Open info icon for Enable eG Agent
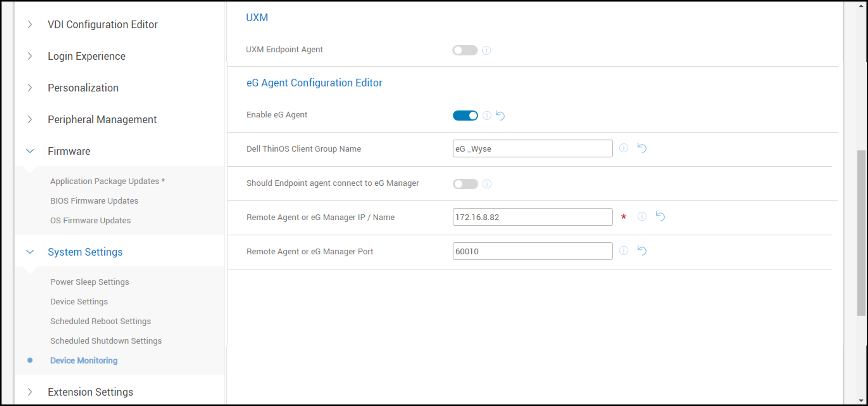868x406 pixels. point(486,116)
